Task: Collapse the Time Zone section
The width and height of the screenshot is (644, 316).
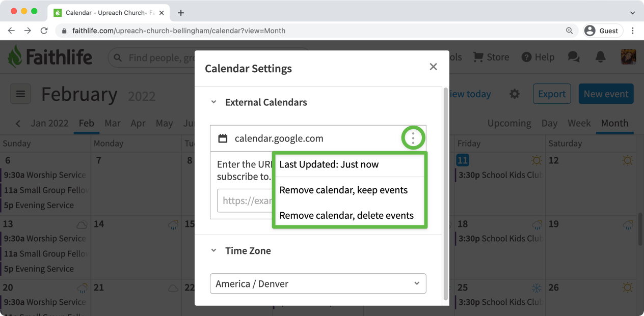Action: point(214,251)
